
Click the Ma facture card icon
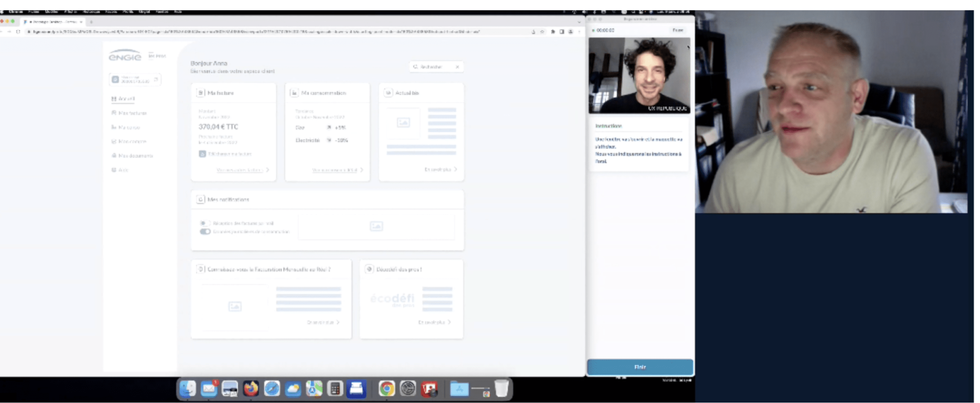coord(201,93)
